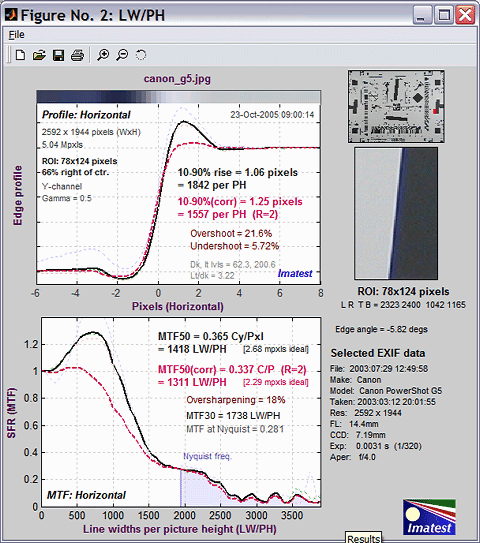Click the 'File: 2003:07:29 12:49:58' line
This screenshot has width=480, height=543.
[379, 369]
